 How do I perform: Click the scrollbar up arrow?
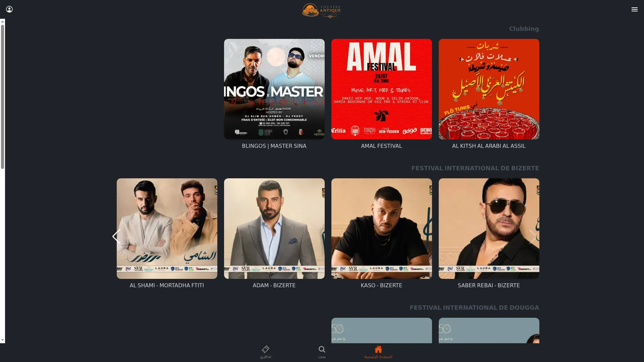[x=2, y=21]
